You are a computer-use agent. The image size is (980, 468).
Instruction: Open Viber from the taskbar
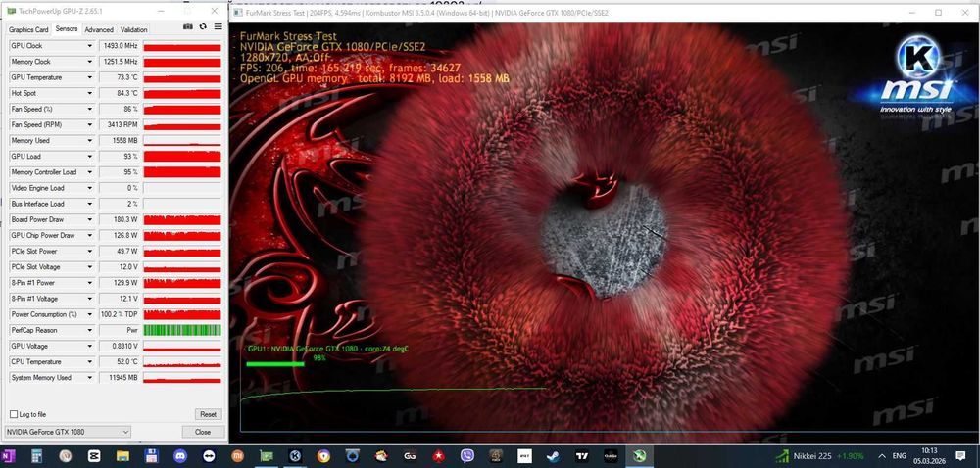466,456
